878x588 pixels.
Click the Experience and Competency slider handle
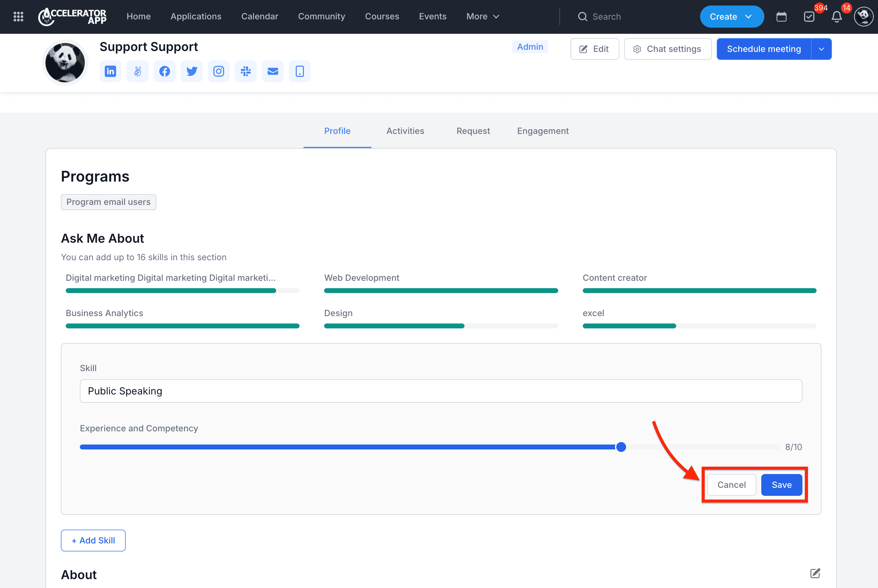click(x=621, y=447)
